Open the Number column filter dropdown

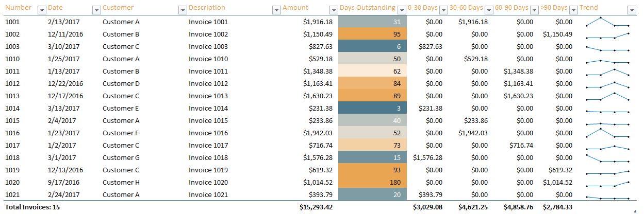click(42, 9)
